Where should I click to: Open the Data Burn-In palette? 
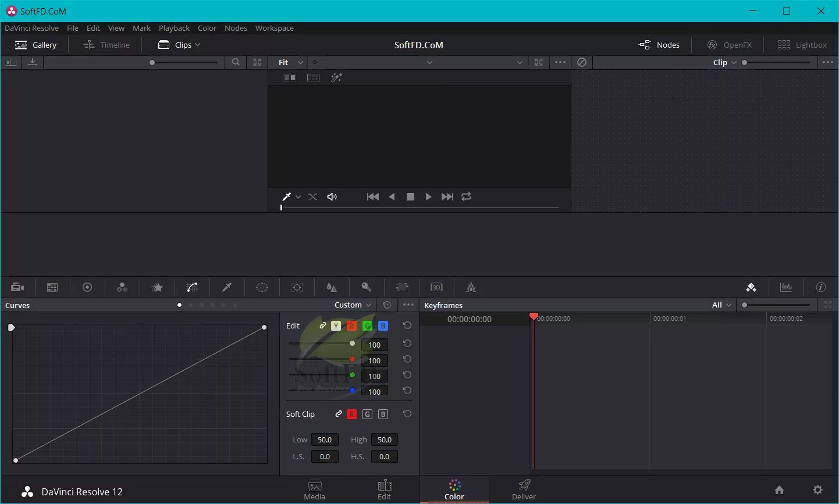471,287
